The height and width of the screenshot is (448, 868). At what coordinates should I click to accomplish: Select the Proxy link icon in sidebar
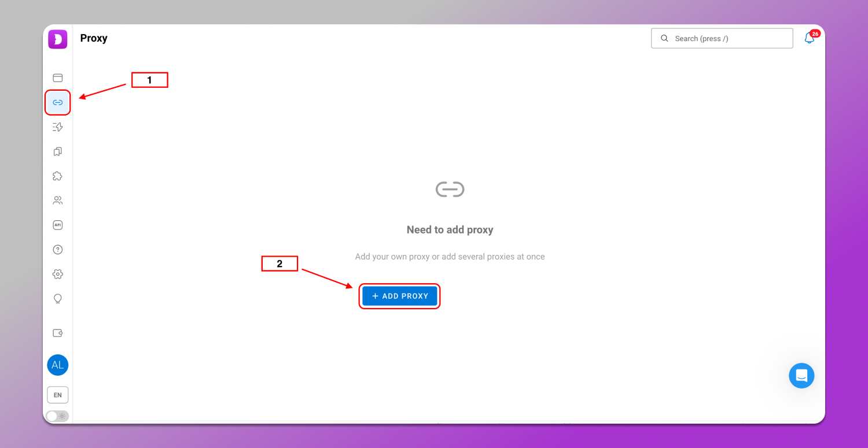[x=58, y=102]
